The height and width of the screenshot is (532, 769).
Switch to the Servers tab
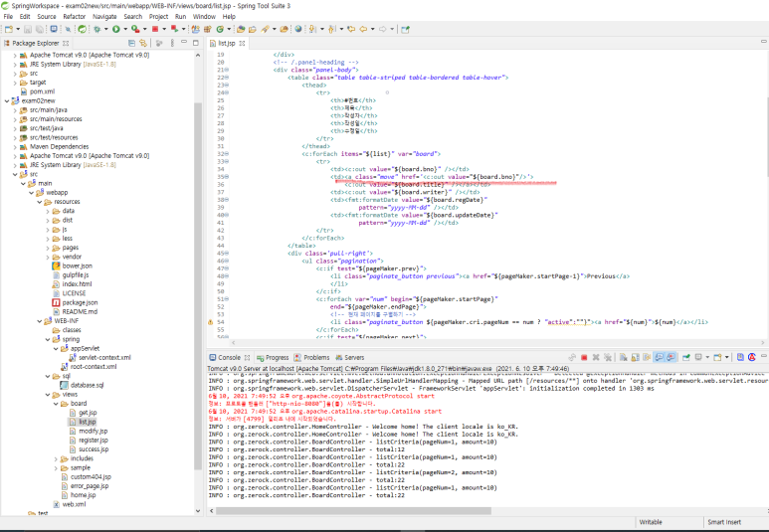[x=349, y=357]
